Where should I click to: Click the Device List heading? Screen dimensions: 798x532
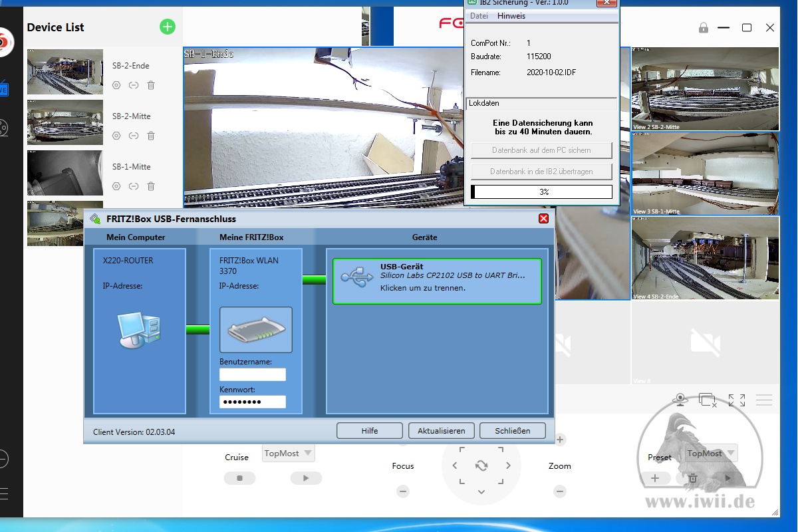click(x=56, y=27)
